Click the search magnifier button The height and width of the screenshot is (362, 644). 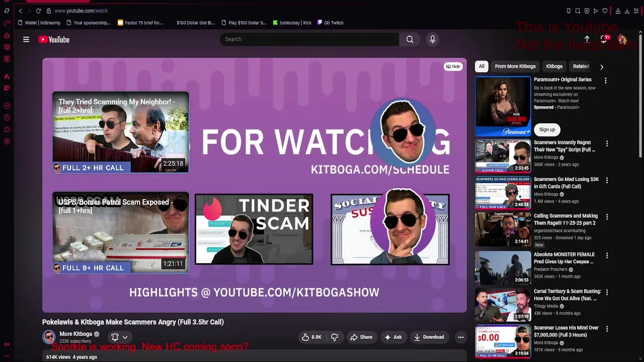point(410,39)
